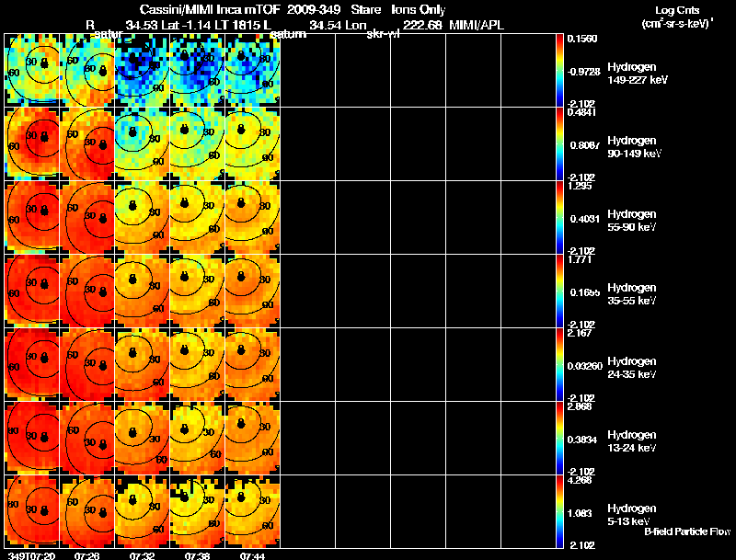Screen dimensions: 736x560
Task: Click the '07:26' time label
Action: (86, 555)
